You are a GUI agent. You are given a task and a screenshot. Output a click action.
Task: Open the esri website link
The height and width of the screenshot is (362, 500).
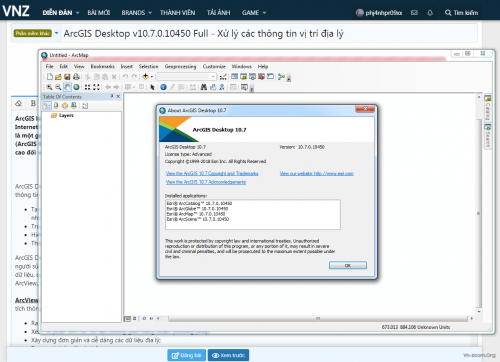316,174
